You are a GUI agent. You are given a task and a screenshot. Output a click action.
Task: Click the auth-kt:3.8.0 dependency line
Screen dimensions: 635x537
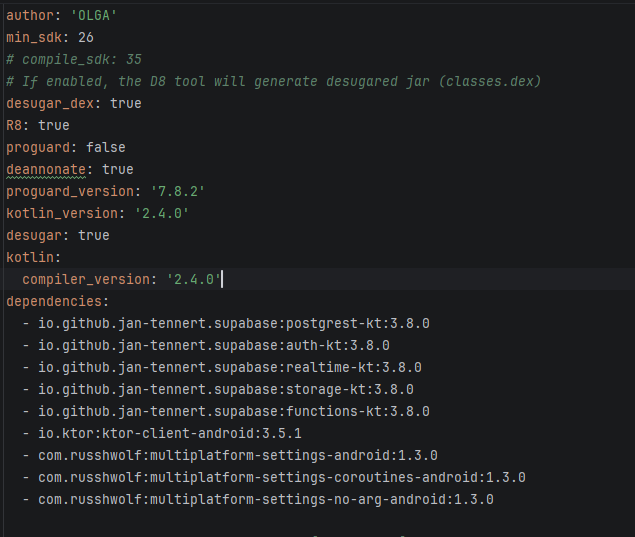coord(206,345)
